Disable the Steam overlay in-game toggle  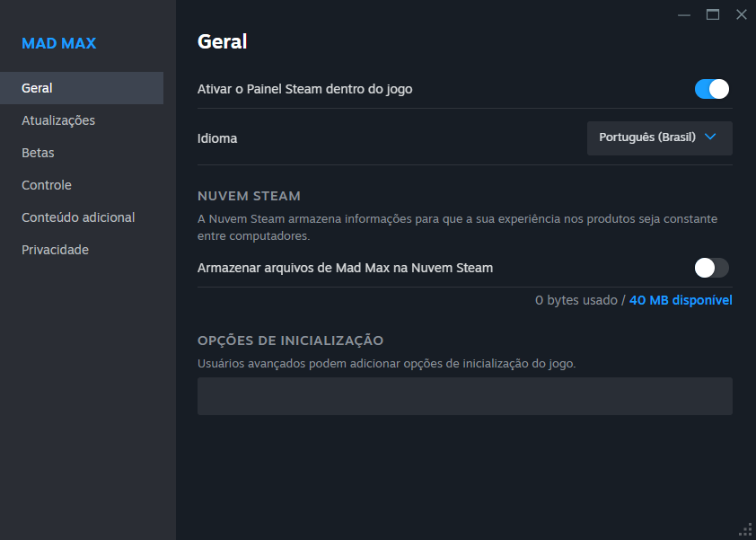point(711,89)
